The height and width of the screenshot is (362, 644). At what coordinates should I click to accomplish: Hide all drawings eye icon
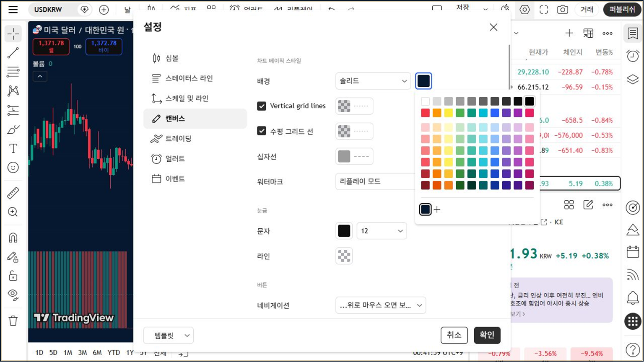click(x=13, y=295)
